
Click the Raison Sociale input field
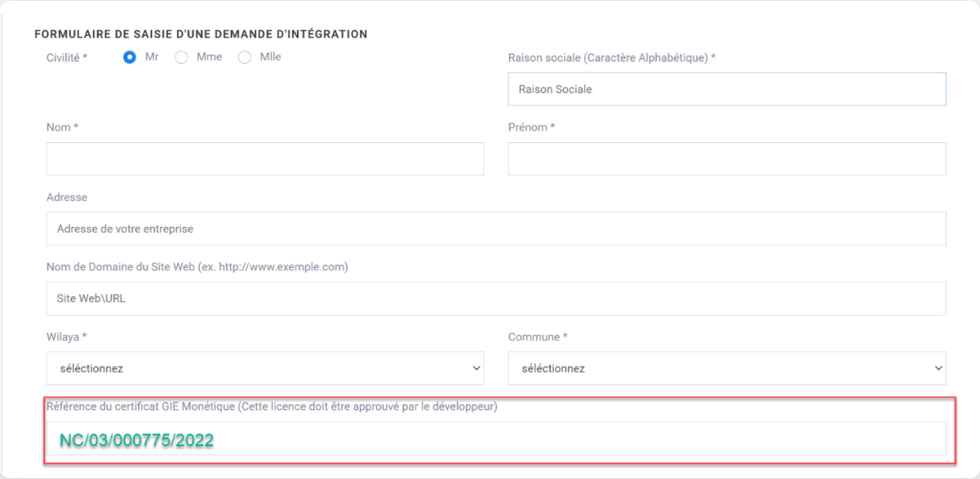(x=727, y=88)
